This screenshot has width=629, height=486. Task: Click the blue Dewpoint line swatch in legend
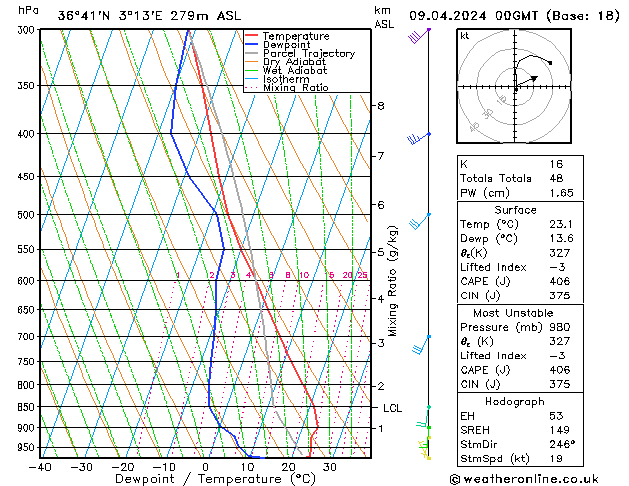point(252,45)
